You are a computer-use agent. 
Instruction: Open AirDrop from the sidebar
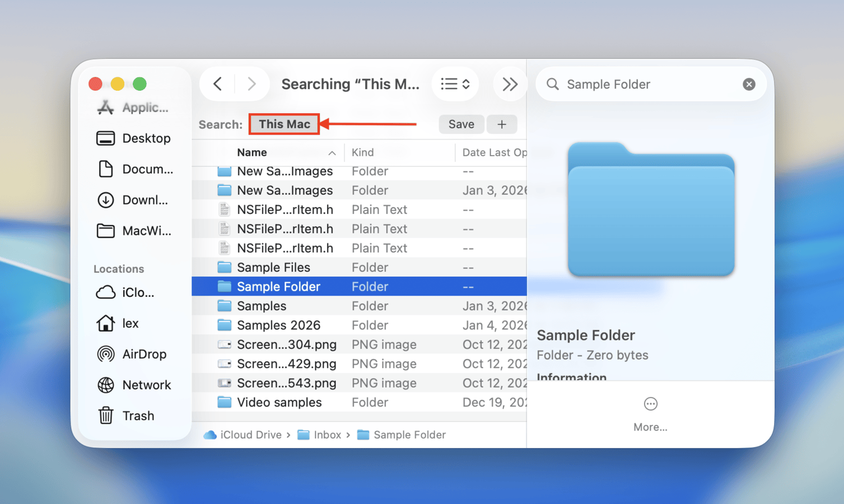click(144, 354)
